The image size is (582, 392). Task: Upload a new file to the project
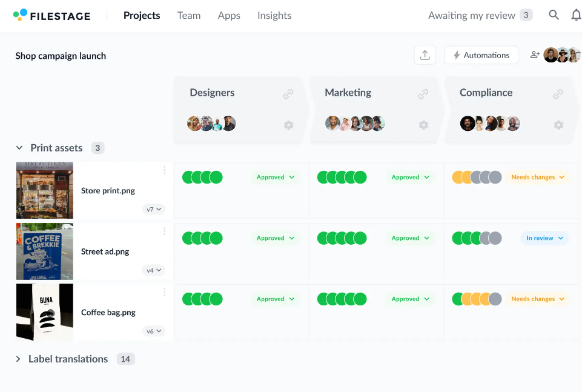point(425,55)
